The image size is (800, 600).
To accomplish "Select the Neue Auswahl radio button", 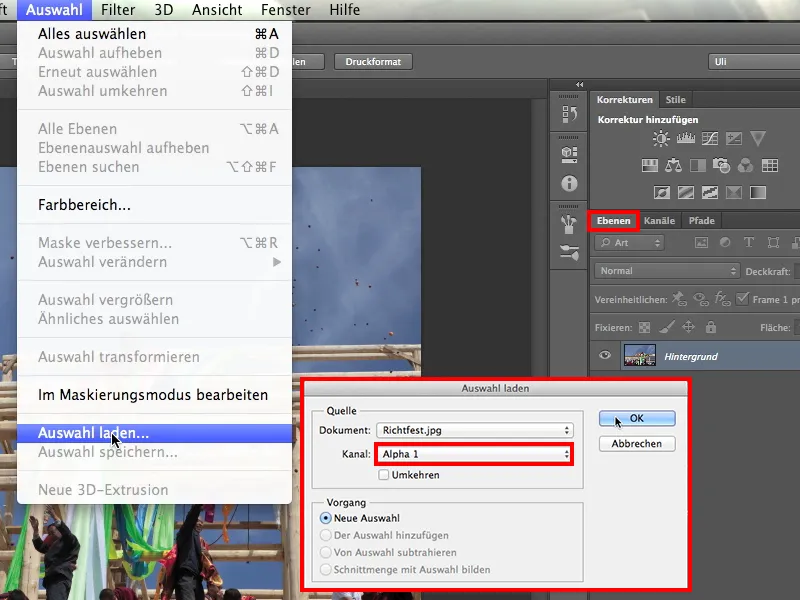I will [x=325, y=518].
